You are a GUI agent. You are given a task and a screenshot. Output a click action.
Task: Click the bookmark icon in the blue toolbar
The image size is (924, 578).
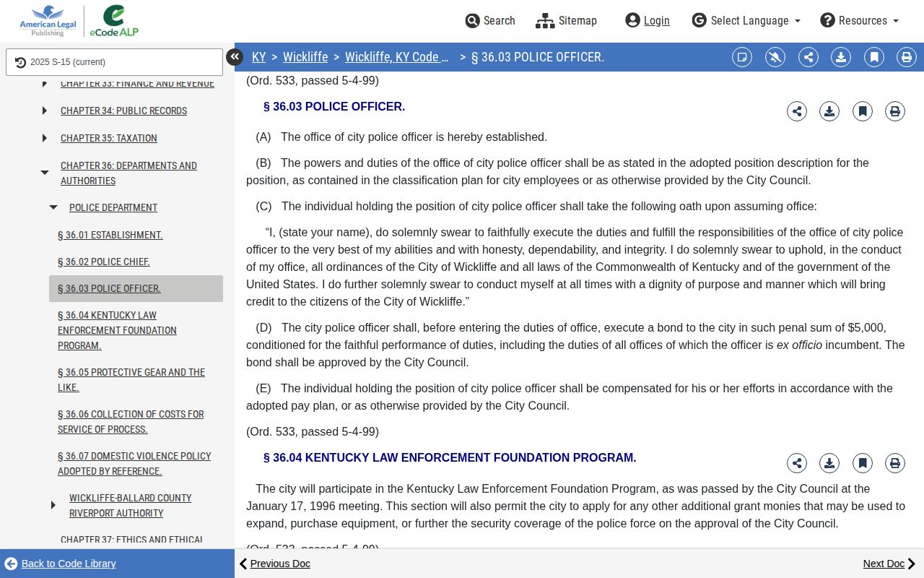tap(874, 57)
